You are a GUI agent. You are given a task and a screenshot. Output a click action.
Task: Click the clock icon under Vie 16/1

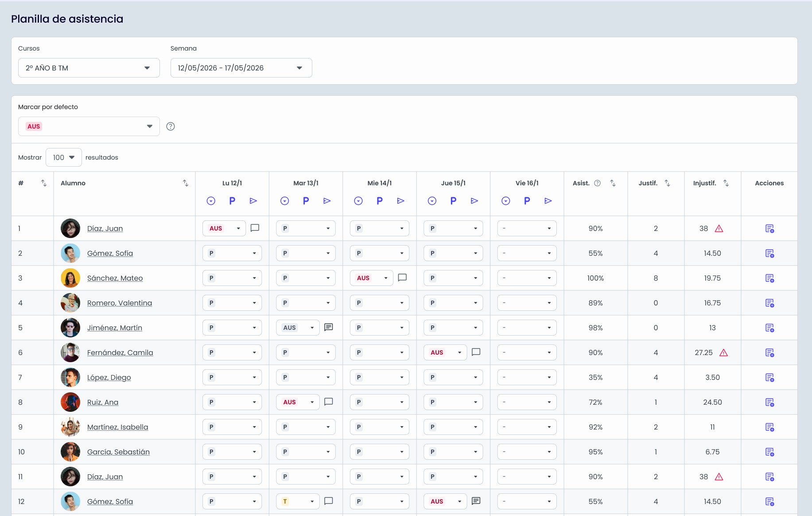point(506,201)
